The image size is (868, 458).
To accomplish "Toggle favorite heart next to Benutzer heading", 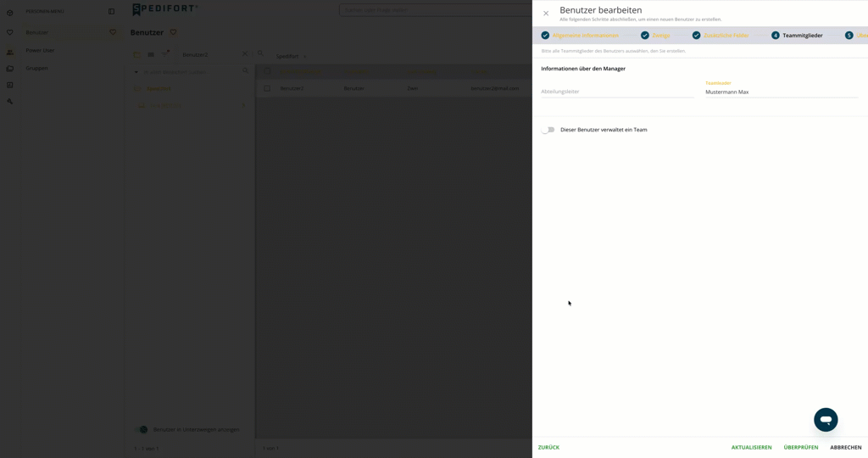I will (173, 32).
